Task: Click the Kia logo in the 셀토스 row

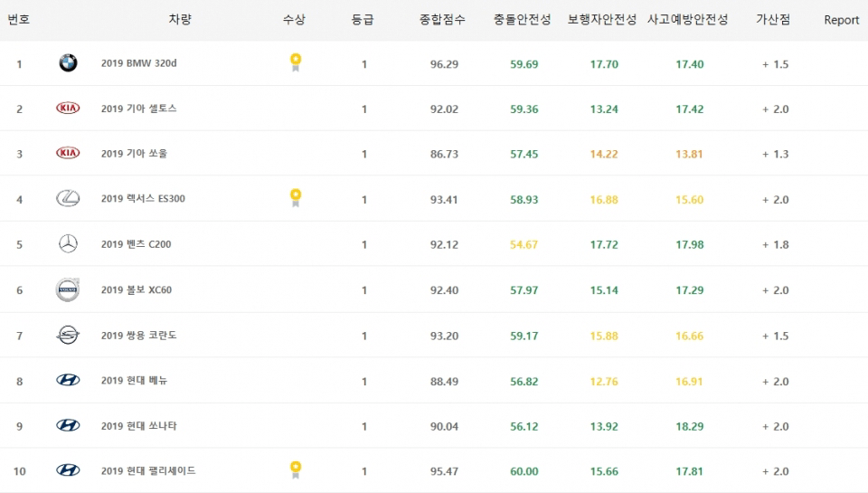Action: [68, 108]
